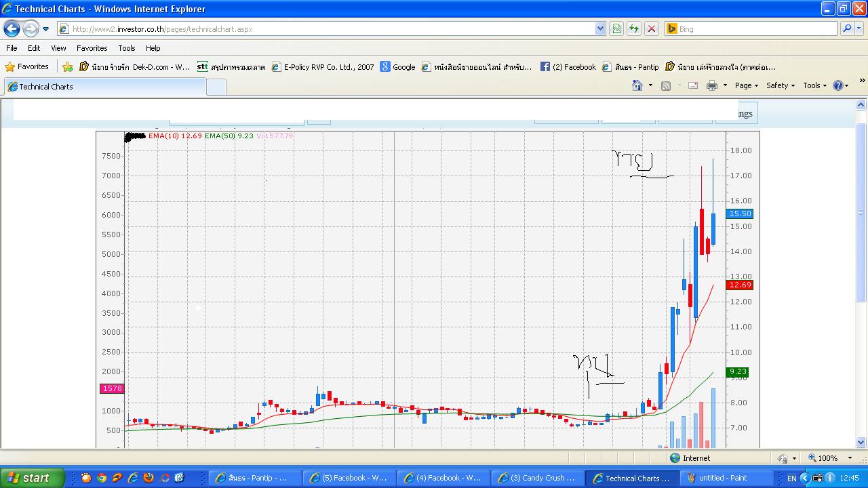Click the Print icon
Screen dimensions: 868x488
[x=711, y=85]
